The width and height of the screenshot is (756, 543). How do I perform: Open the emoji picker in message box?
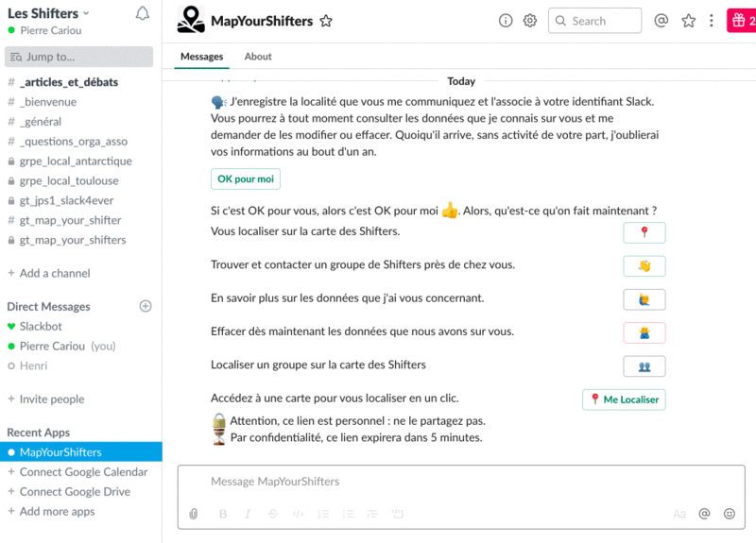pyautogui.click(x=729, y=514)
